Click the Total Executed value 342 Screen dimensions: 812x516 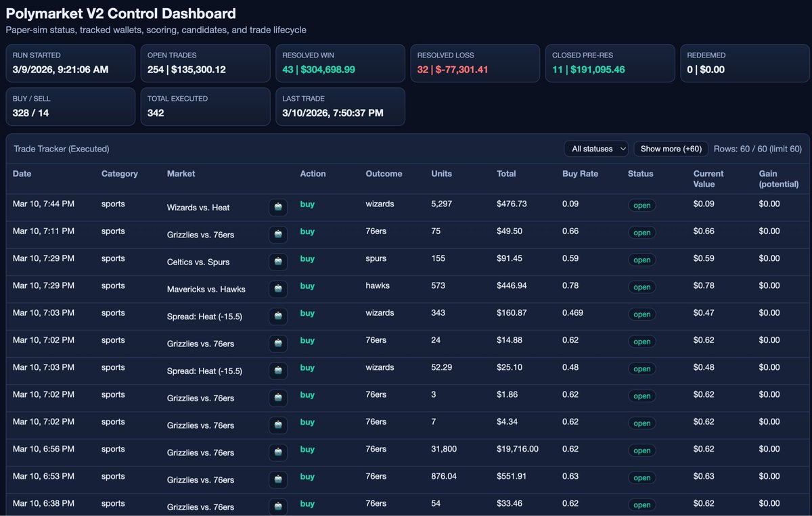tap(156, 113)
